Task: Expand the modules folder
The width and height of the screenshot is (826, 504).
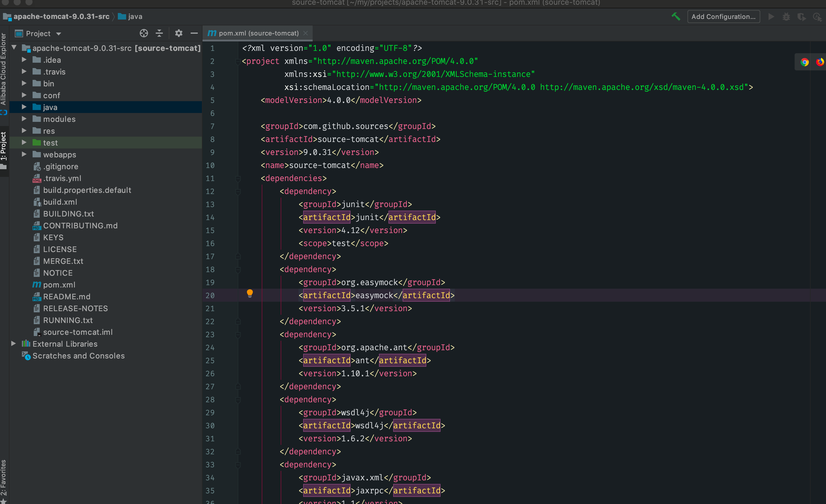Action: (x=24, y=119)
